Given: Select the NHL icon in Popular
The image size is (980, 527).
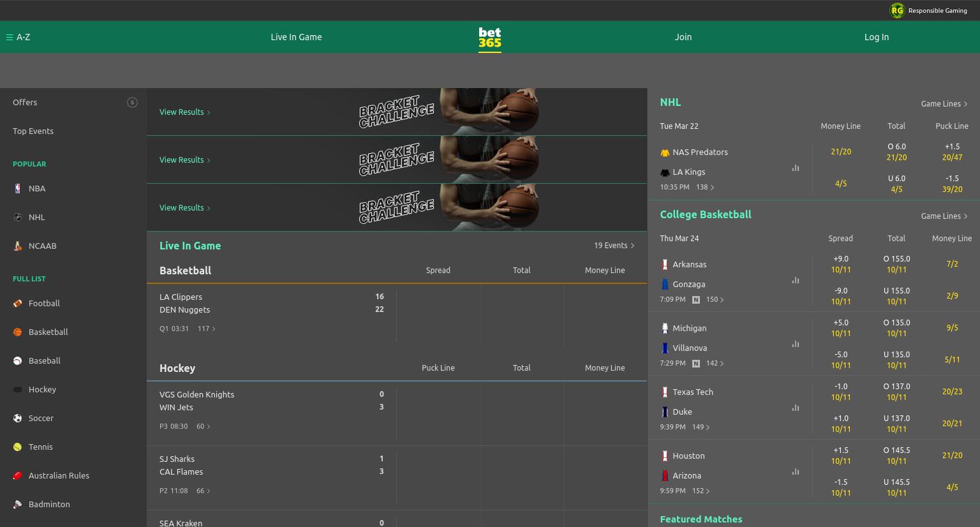Looking at the screenshot, I should (18, 218).
